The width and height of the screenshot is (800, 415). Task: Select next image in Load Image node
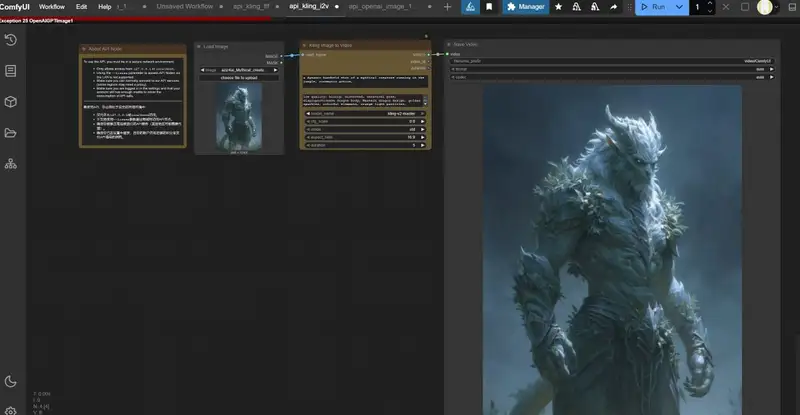tap(276, 70)
